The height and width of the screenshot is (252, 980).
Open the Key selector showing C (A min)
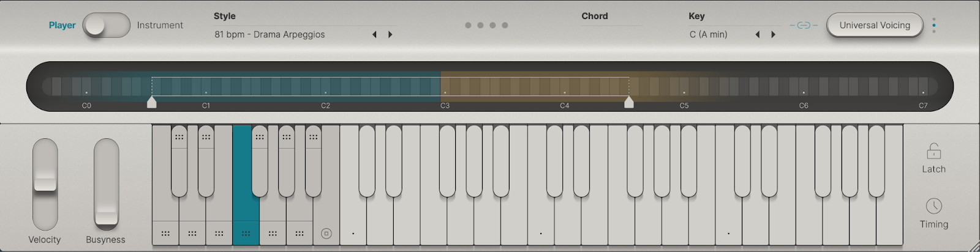click(x=709, y=35)
